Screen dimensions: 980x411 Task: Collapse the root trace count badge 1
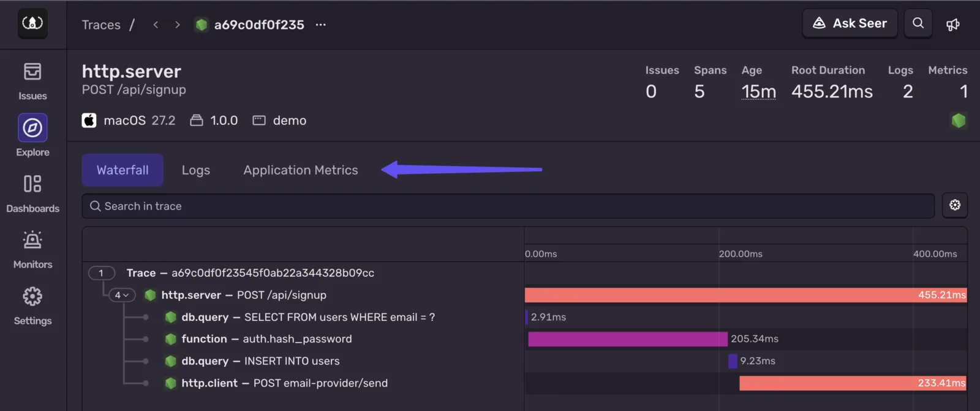pos(102,273)
